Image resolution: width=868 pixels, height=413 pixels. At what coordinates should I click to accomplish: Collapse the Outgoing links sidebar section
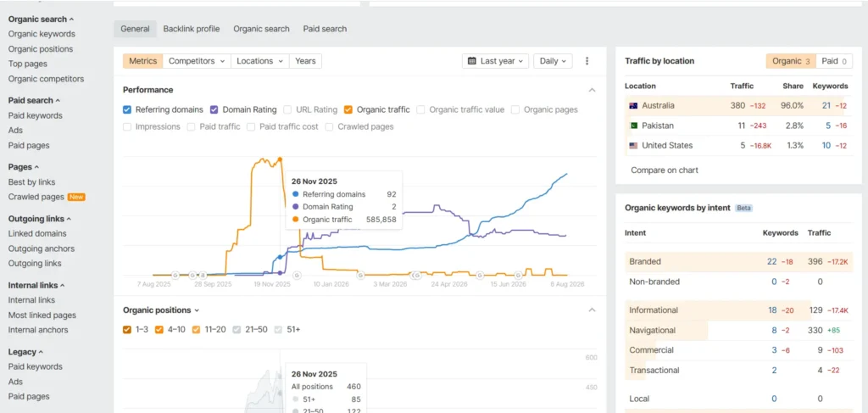point(40,219)
